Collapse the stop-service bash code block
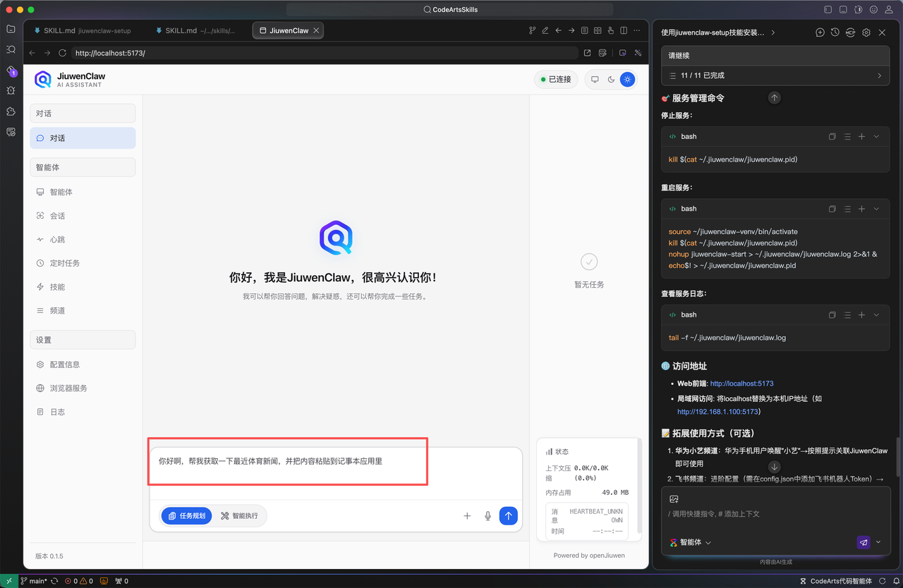 pos(876,137)
